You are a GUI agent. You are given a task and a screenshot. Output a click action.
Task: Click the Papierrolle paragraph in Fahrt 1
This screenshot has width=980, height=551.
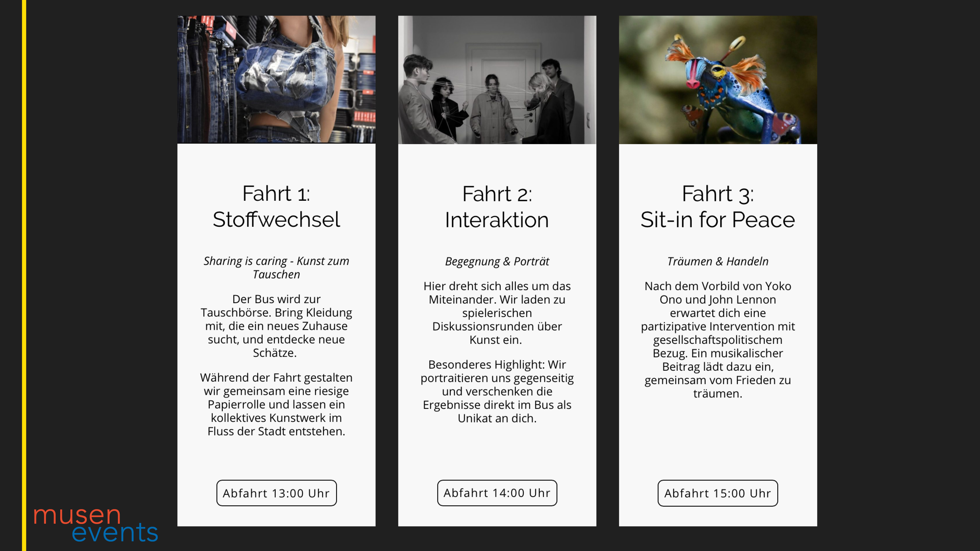pos(276,404)
